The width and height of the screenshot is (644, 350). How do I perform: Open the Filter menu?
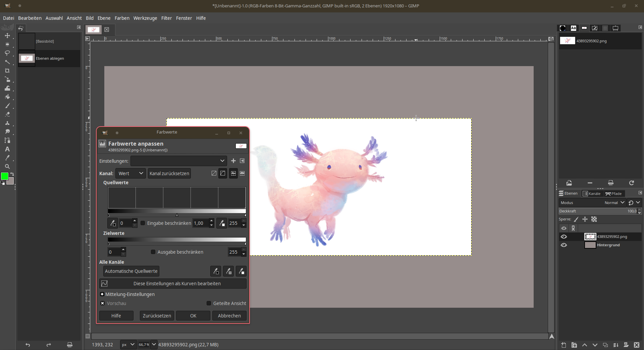point(166,18)
